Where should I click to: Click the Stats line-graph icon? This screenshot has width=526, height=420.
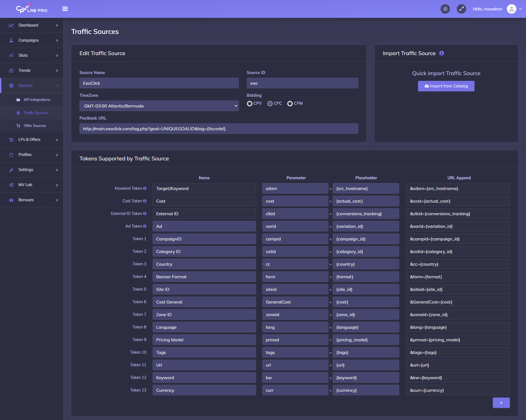[x=11, y=55]
